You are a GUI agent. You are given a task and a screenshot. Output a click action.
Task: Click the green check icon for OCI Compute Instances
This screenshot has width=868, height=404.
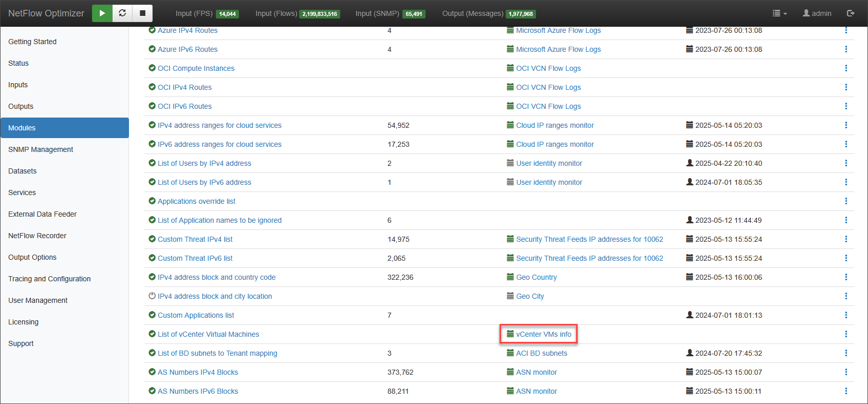[152, 68]
